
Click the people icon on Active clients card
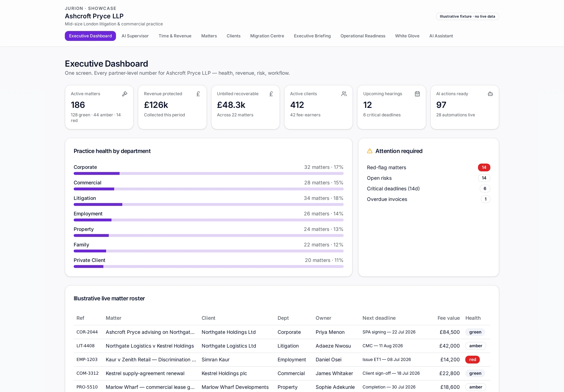coord(344,94)
